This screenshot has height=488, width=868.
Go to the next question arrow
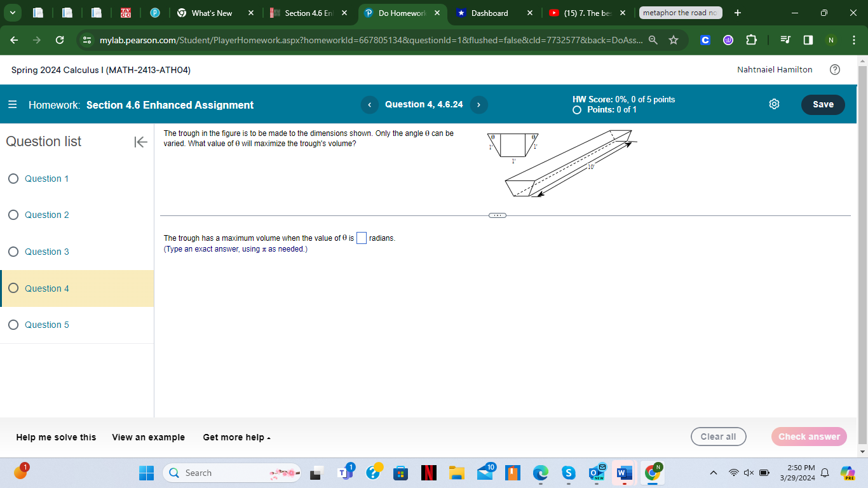point(479,105)
